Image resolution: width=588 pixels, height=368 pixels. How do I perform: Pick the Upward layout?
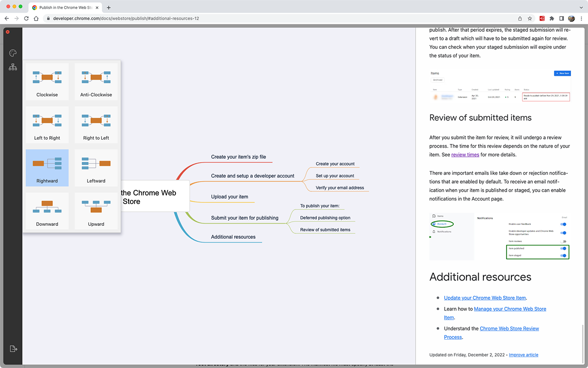click(x=96, y=211)
